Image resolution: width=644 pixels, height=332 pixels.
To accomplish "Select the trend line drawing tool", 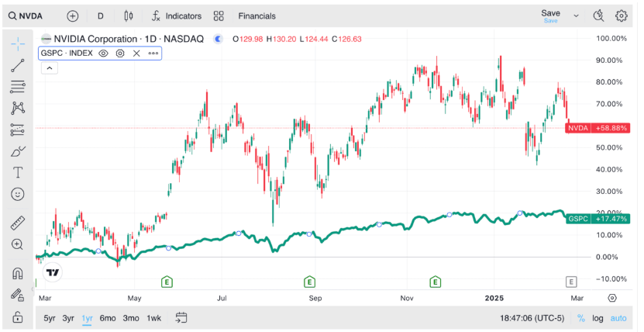I will (18, 65).
